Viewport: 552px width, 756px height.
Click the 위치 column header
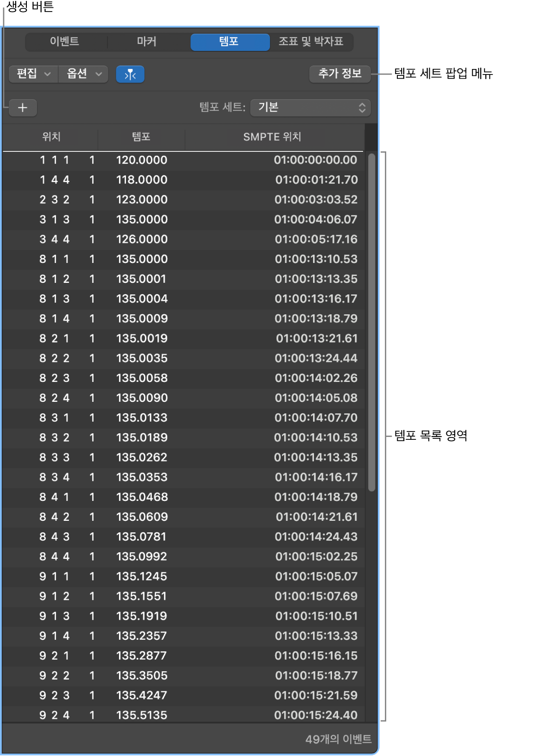point(51,137)
